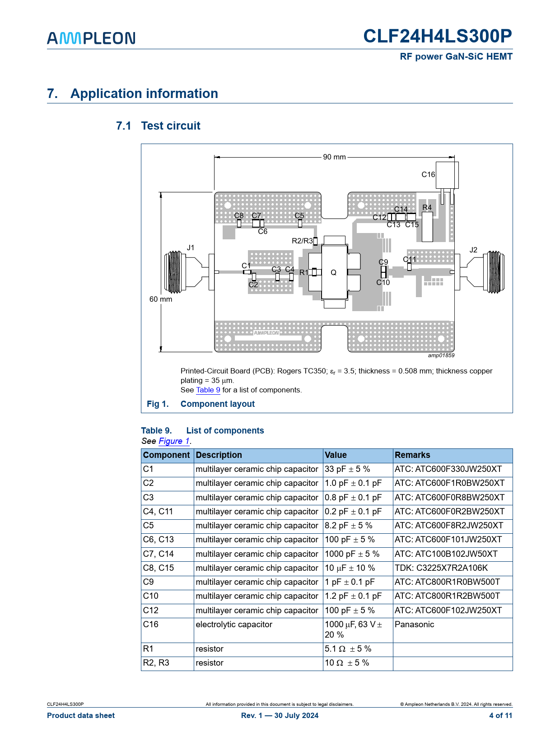Click the C9 capacitor symbol in the diagram
Image resolution: width=560 pixels, height=746 pixels.
point(383,269)
